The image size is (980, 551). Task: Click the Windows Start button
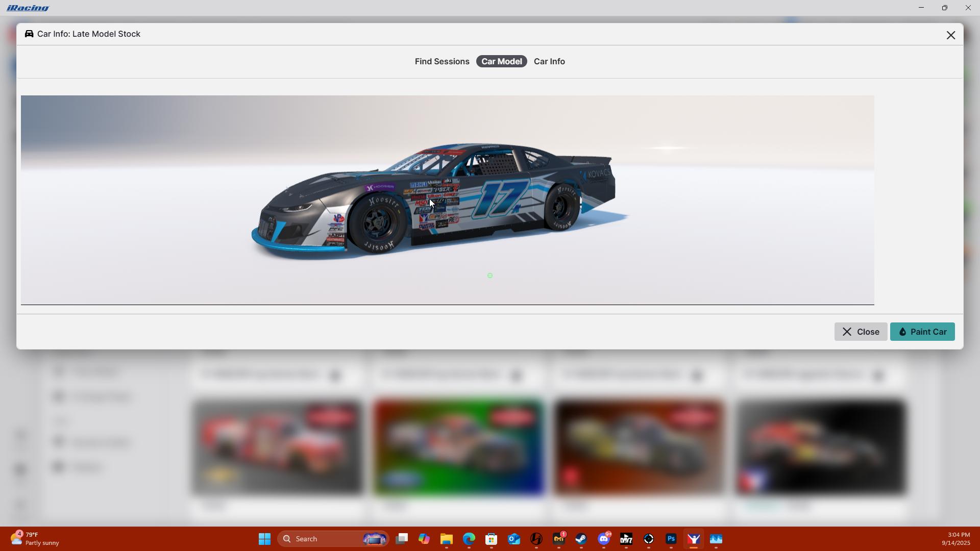pyautogui.click(x=264, y=539)
